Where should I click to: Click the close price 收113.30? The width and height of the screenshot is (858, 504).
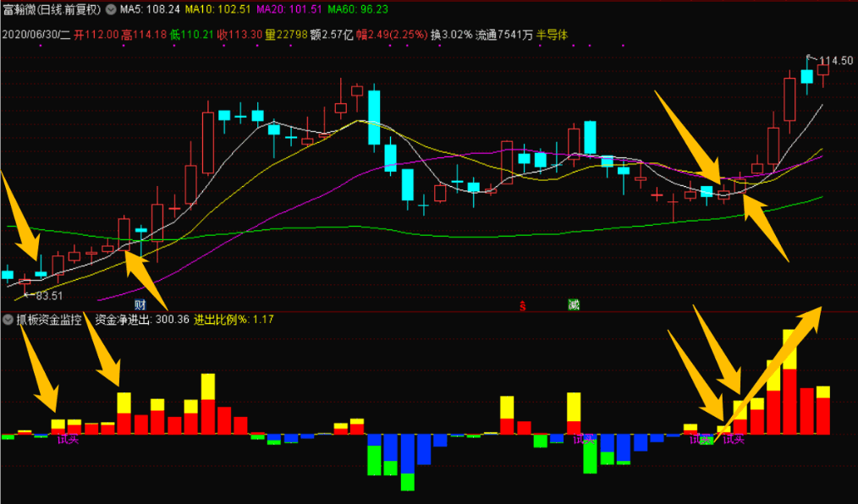click(x=239, y=35)
